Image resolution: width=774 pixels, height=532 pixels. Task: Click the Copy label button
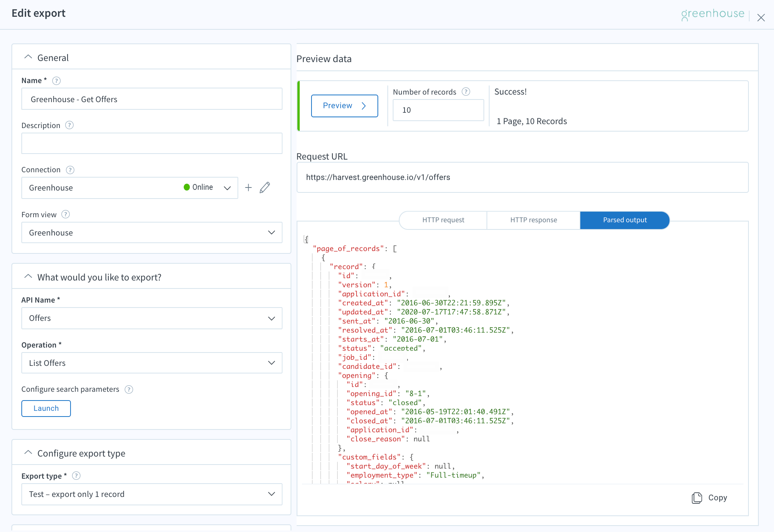point(718,498)
